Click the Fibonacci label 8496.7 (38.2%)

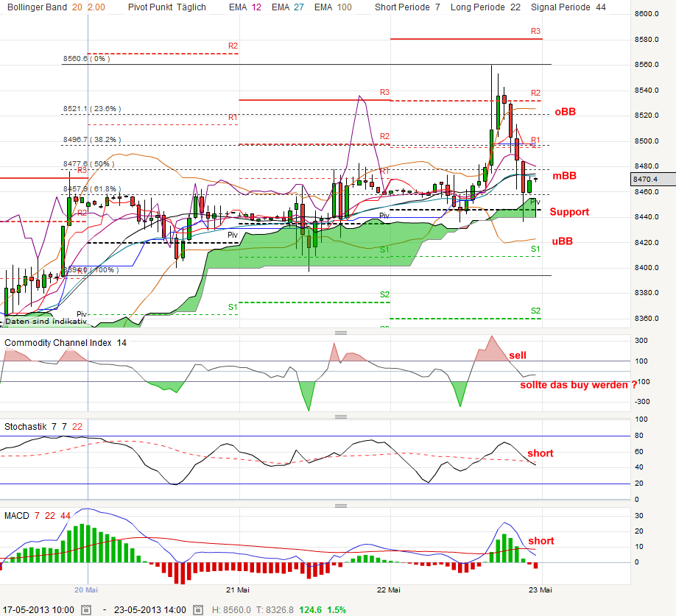tap(92, 140)
